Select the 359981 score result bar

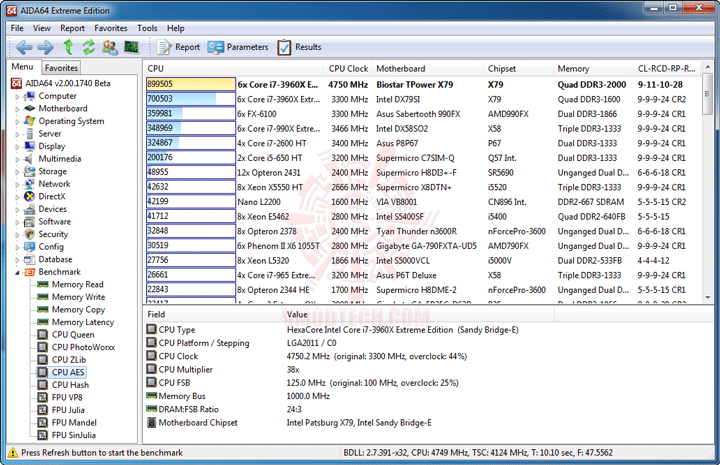pyautogui.click(x=191, y=114)
